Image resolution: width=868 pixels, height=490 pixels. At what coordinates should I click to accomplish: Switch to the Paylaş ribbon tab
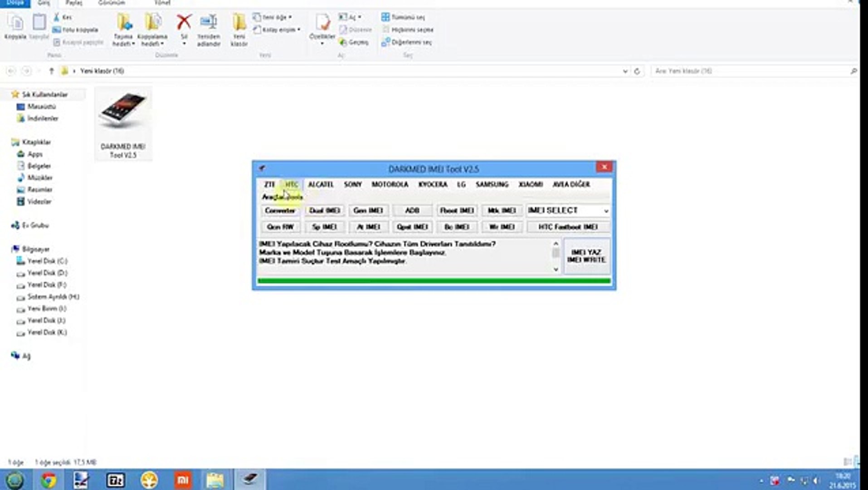tap(74, 3)
